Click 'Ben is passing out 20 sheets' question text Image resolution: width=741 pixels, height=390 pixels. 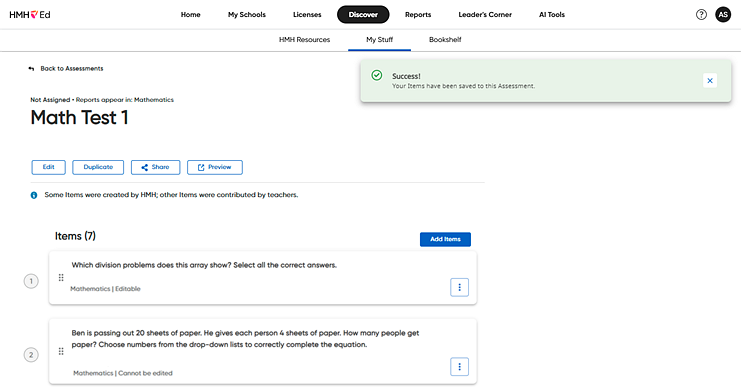tap(245, 339)
